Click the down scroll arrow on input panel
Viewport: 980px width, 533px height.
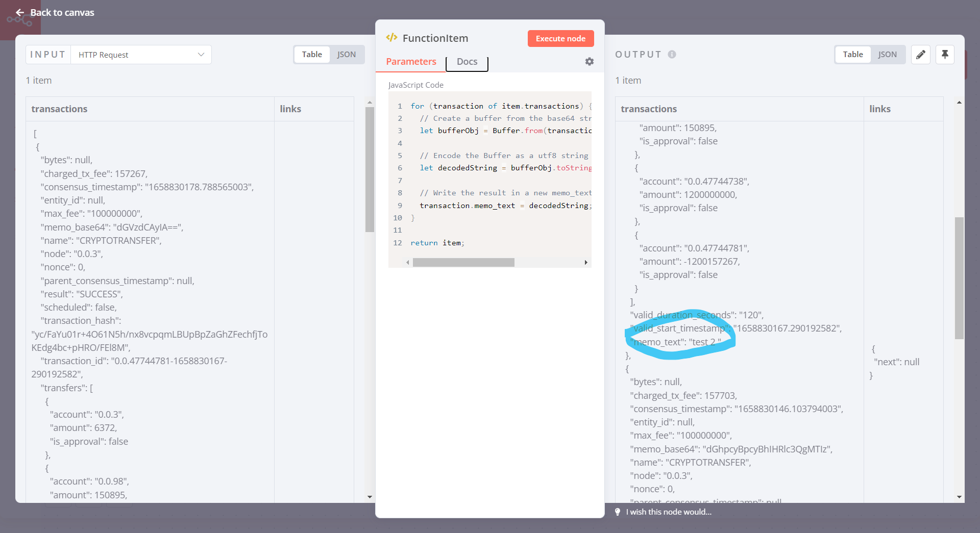[370, 496]
